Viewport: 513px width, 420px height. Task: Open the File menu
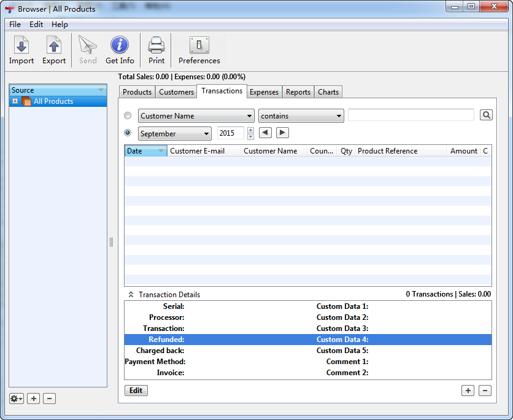pos(15,24)
